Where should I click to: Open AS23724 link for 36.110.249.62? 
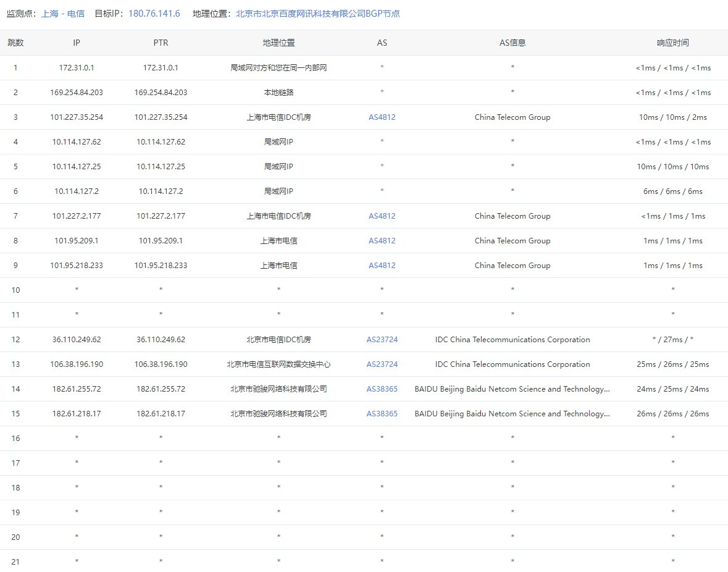point(382,339)
